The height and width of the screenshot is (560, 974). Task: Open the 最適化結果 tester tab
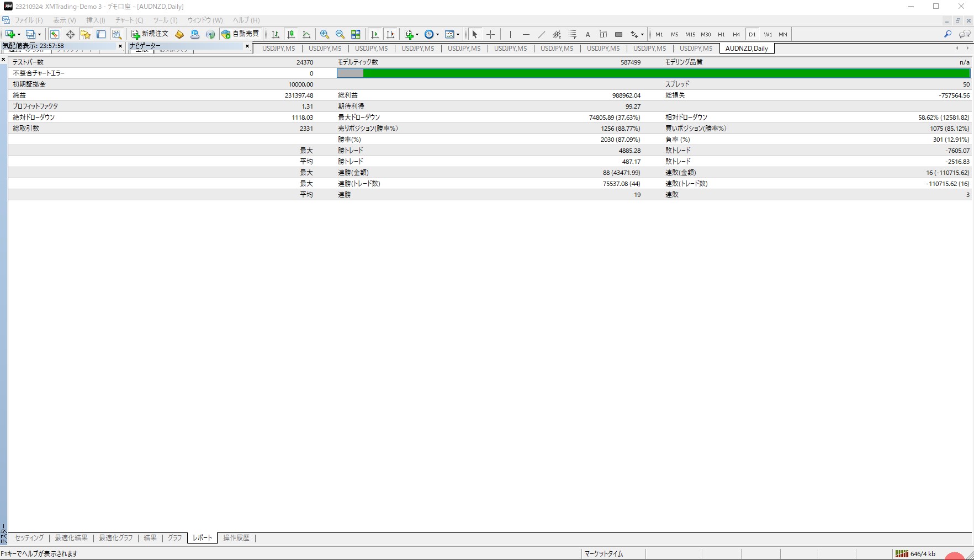tap(71, 538)
